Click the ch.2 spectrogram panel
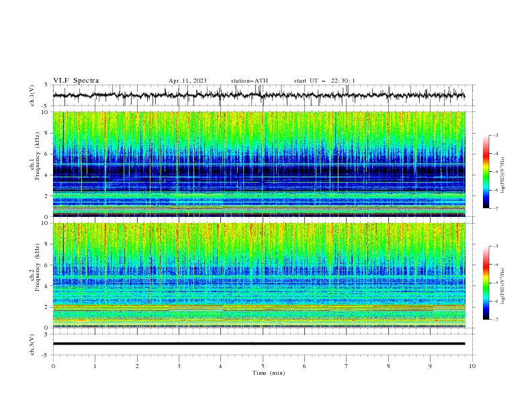This screenshot has width=532, height=411. click(x=259, y=275)
